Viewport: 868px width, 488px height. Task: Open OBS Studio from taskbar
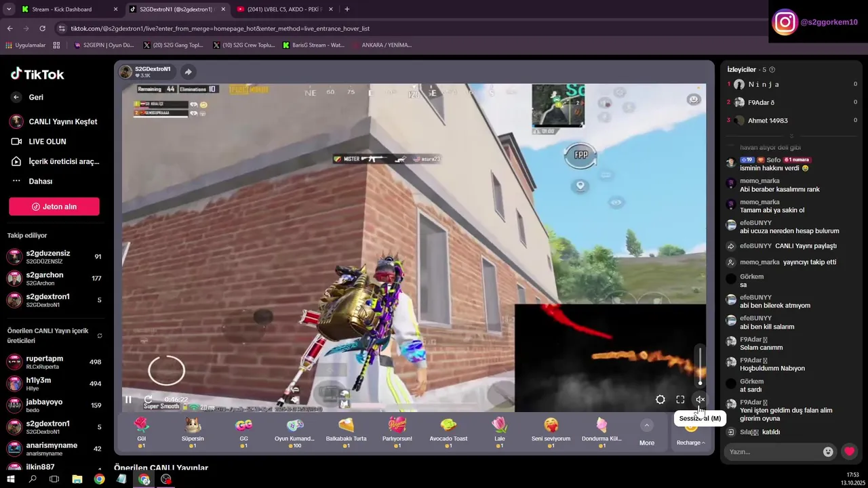(166, 479)
